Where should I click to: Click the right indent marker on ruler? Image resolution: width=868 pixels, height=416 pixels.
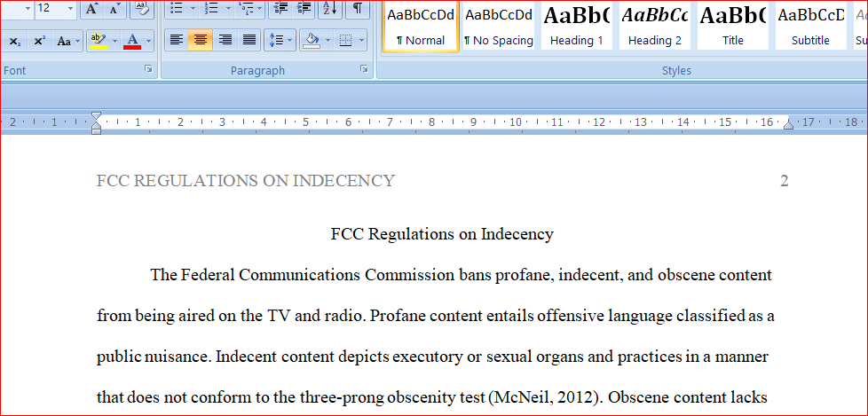click(788, 126)
